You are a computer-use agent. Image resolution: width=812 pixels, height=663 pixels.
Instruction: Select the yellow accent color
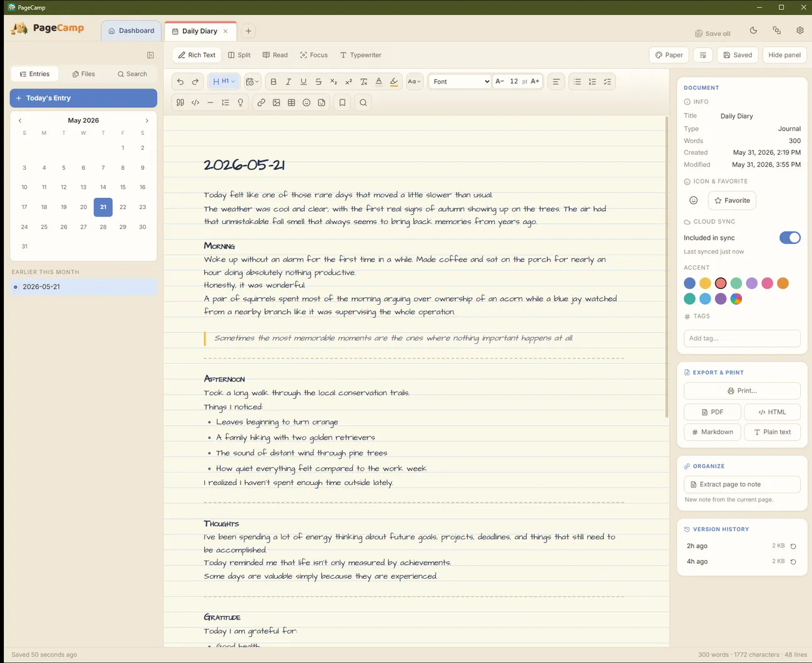tap(705, 283)
